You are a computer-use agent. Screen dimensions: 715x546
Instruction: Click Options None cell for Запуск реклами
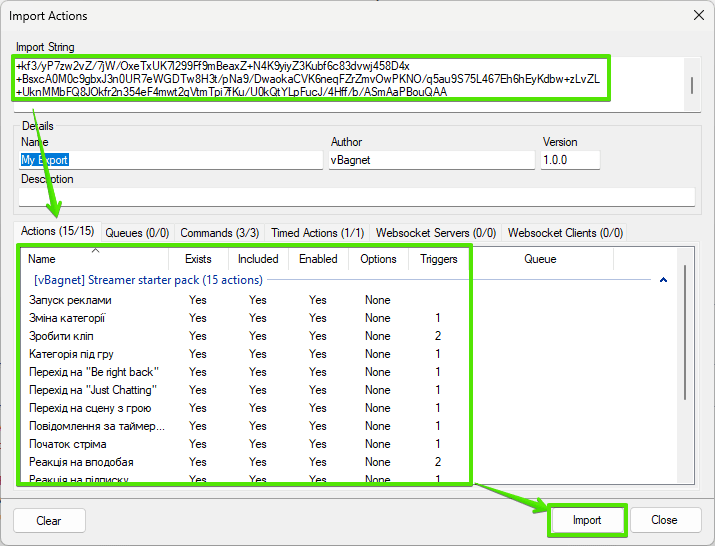tap(378, 300)
